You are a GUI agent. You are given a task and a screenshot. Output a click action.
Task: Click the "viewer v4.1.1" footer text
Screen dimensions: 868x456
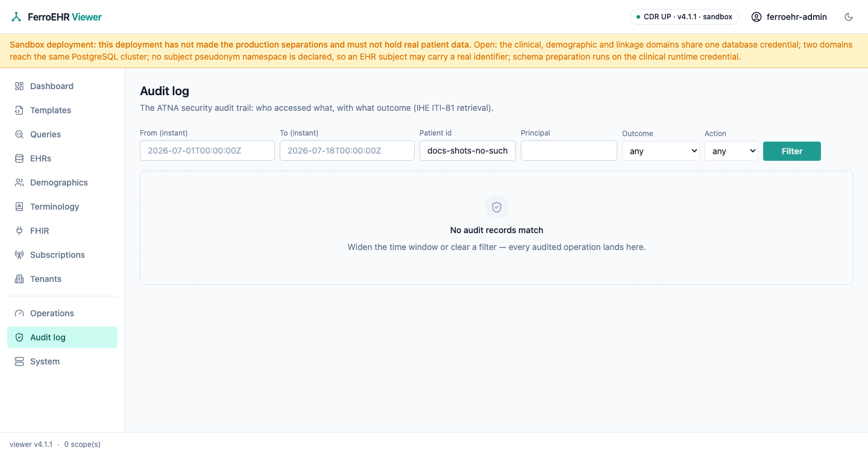[31, 445]
